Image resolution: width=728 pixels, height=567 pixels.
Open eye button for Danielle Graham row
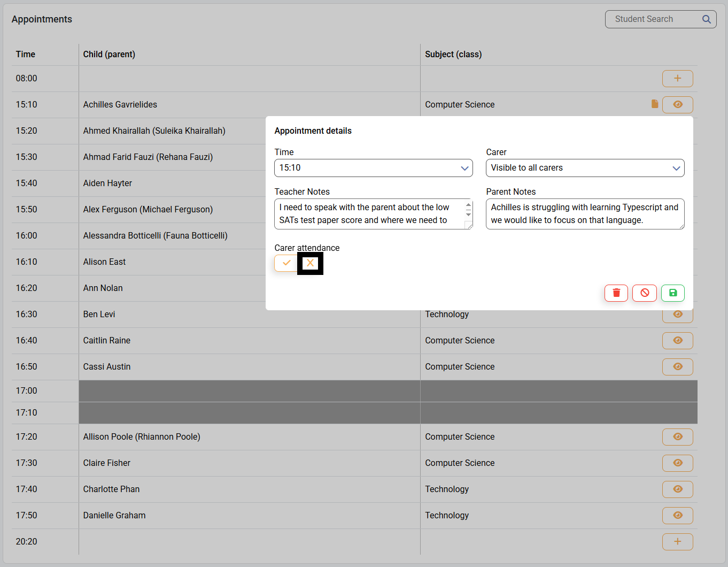coord(677,516)
